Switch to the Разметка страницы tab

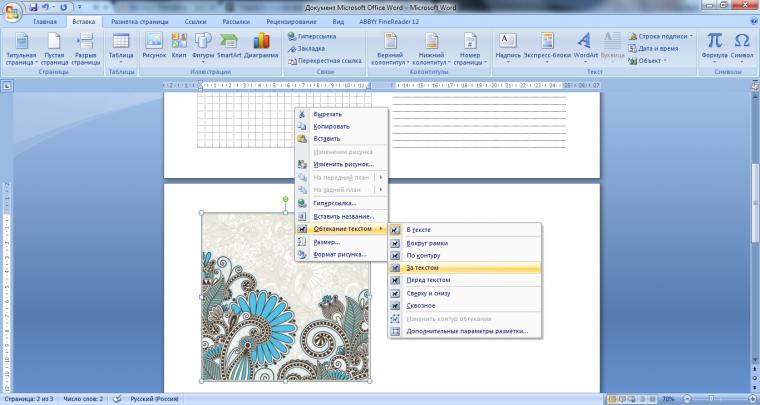(139, 20)
